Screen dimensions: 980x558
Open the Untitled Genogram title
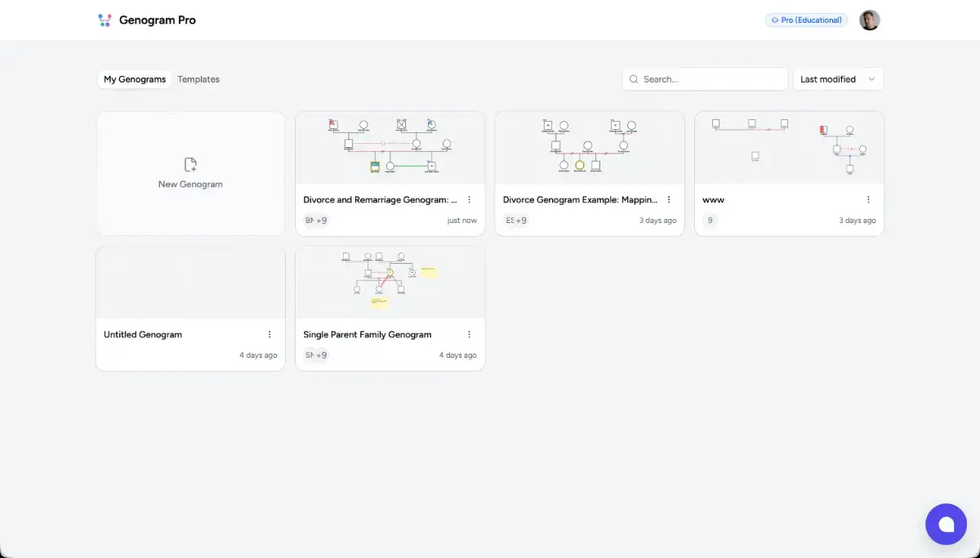[143, 334]
